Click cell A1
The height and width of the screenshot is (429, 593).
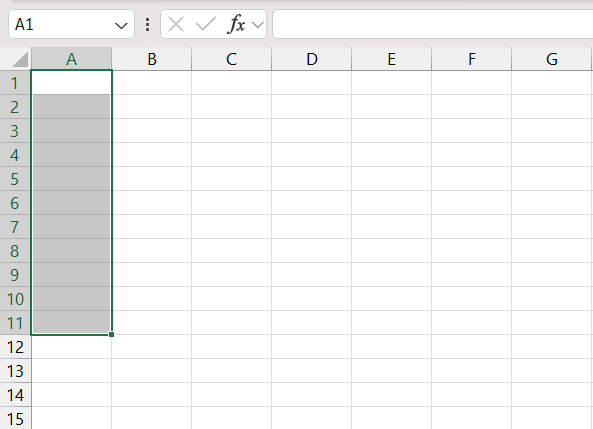point(71,83)
